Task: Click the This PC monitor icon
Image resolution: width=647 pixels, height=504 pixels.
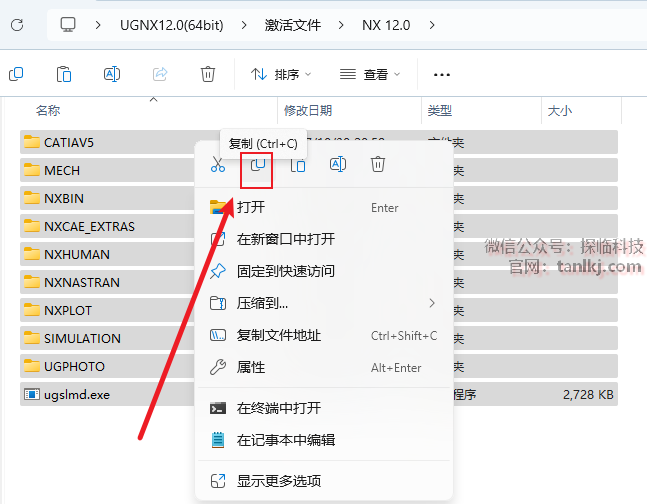Action: coord(68,25)
